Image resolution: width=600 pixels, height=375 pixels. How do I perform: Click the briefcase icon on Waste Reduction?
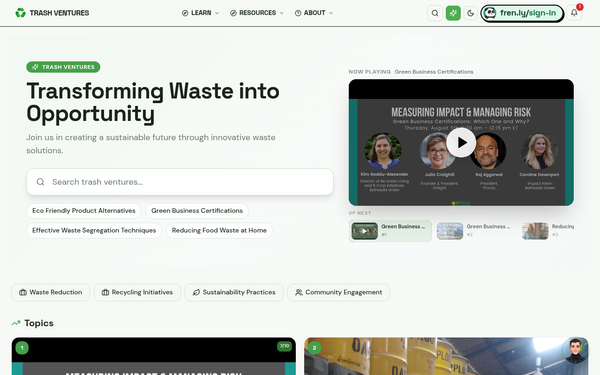pyautogui.click(x=23, y=292)
